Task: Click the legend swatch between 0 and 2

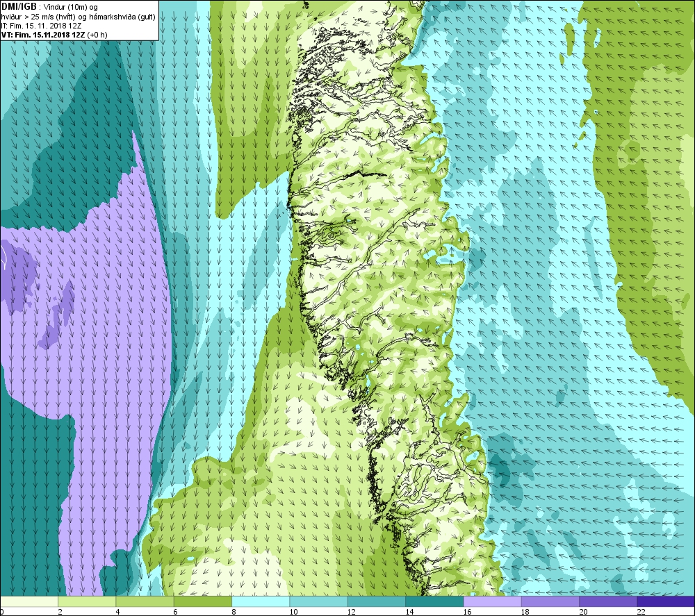Action: tap(29, 601)
